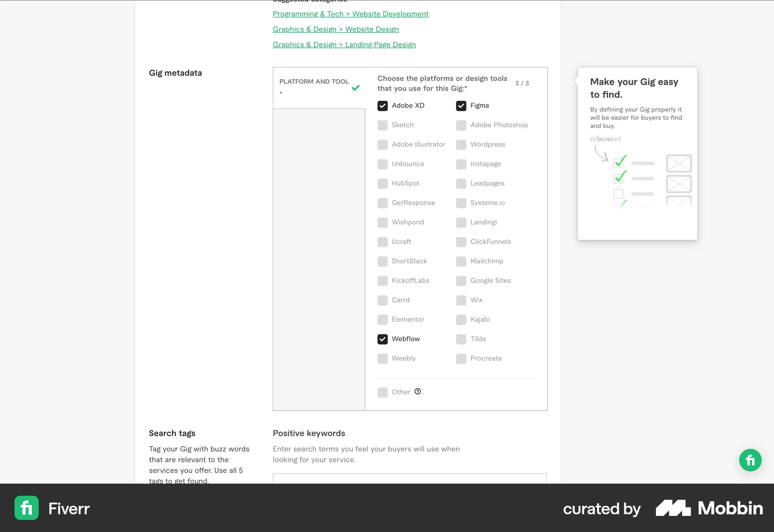This screenshot has width=774, height=532.
Task: Click the green checkmark beside Platform and Tool
Action: pos(356,88)
